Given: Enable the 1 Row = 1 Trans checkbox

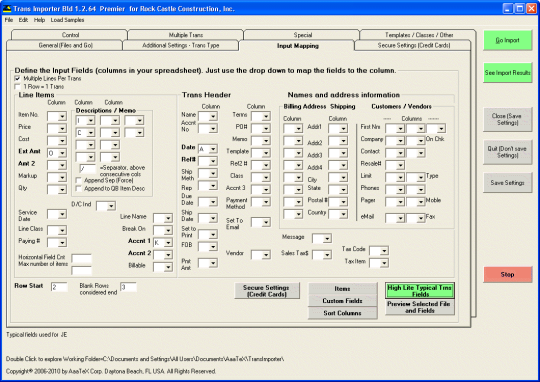Looking at the screenshot, I should coord(17,86).
